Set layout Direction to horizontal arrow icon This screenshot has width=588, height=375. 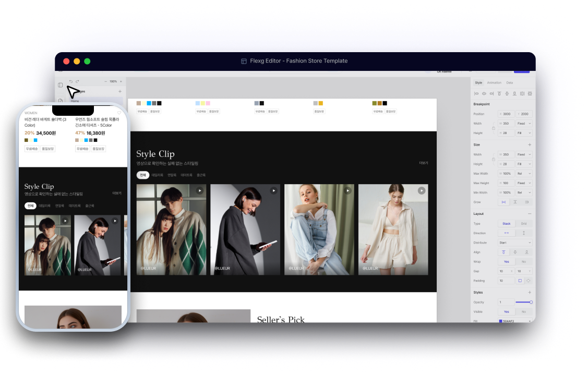tap(506, 233)
